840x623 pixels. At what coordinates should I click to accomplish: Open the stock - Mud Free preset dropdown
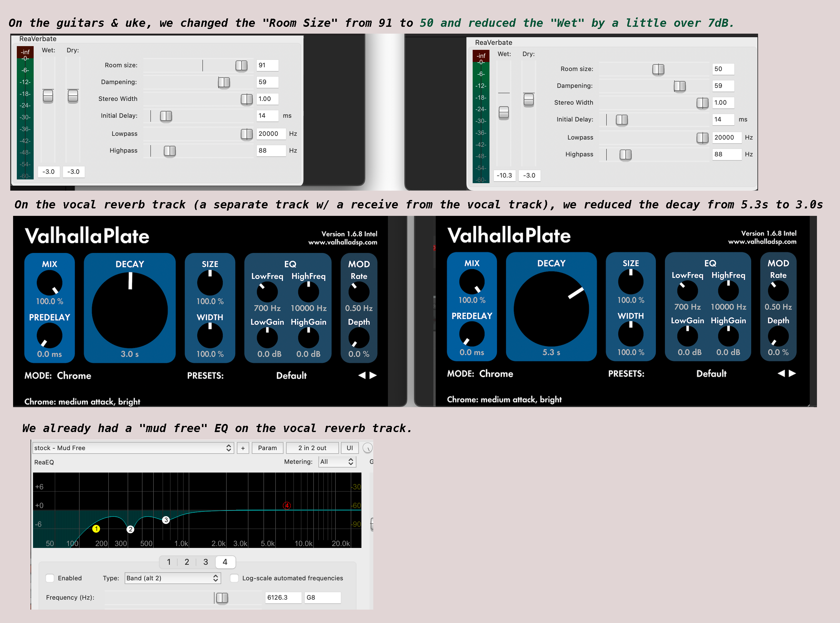click(133, 448)
